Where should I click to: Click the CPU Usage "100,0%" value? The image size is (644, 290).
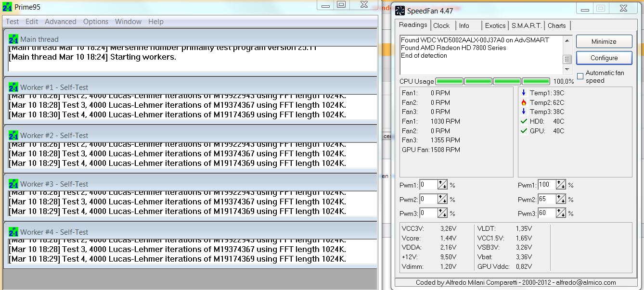tap(564, 82)
